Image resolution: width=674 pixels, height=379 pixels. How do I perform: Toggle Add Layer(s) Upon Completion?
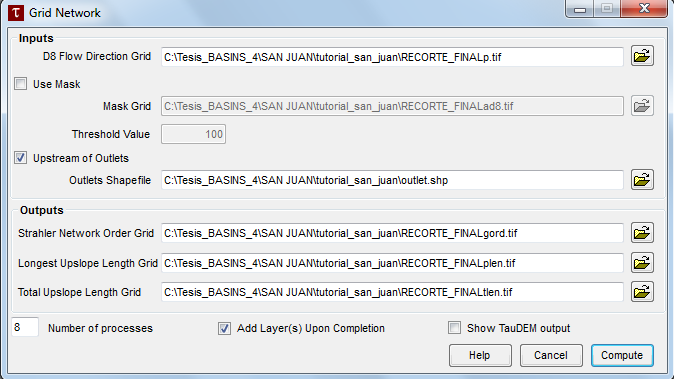coord(224,328)
